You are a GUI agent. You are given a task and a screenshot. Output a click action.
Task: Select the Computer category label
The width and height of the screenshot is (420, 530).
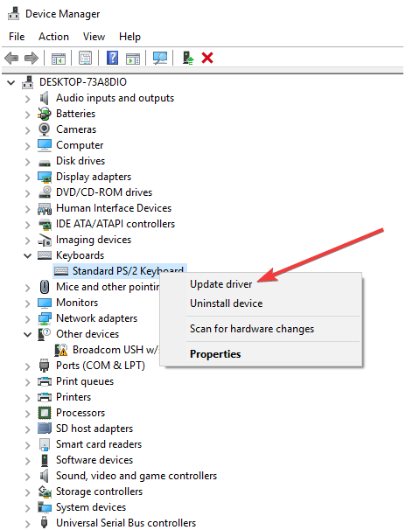80,145
